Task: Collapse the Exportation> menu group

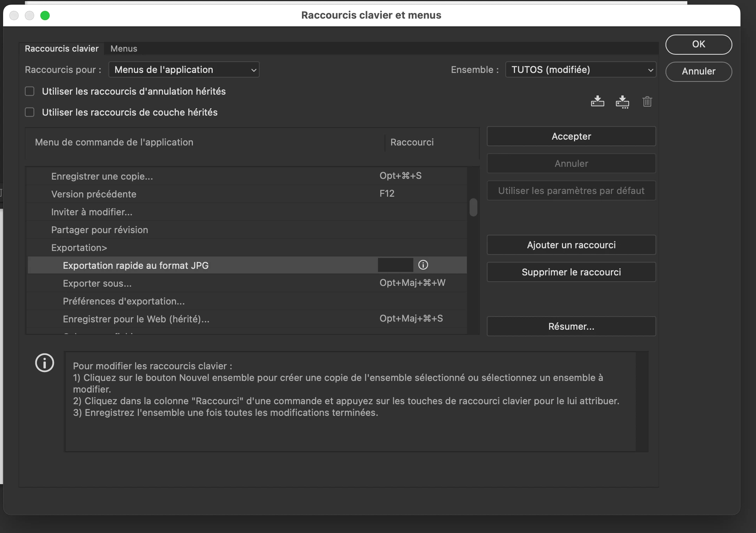Action: coord(79,247)
